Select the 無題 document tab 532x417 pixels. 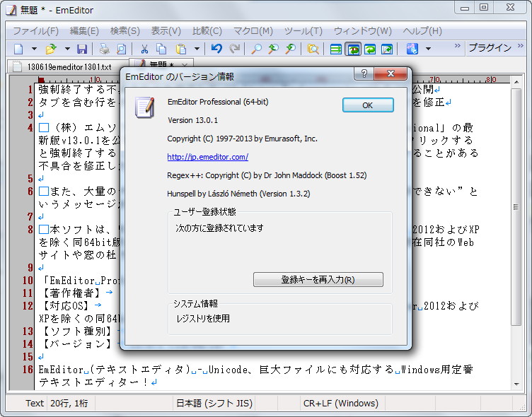click(161, 64)
